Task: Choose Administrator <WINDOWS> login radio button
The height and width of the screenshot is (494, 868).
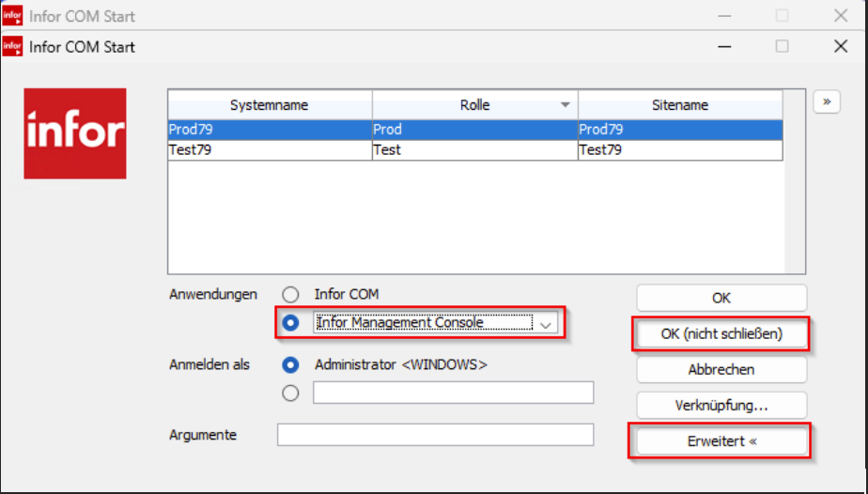Action: pos(290,364)
